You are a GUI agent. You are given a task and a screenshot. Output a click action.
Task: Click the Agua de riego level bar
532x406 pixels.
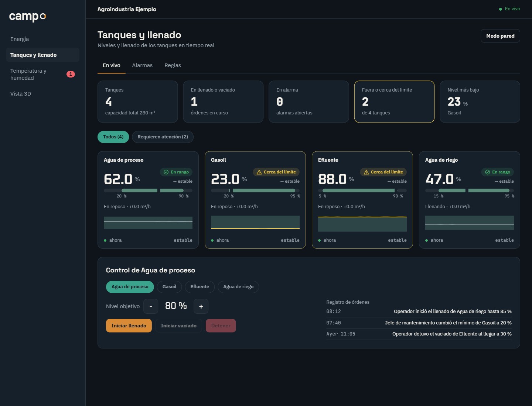[x=470, y=190]
